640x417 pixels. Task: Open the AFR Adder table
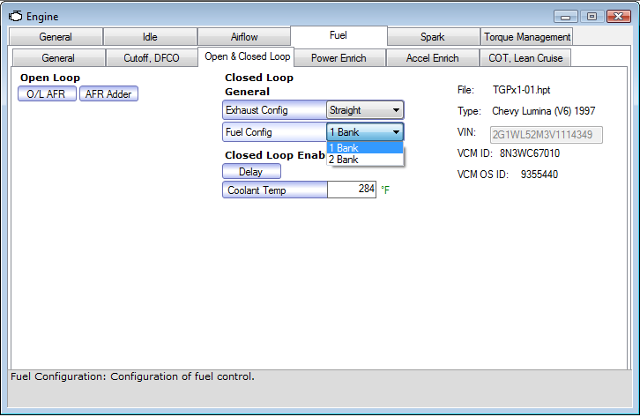(109, 94)
